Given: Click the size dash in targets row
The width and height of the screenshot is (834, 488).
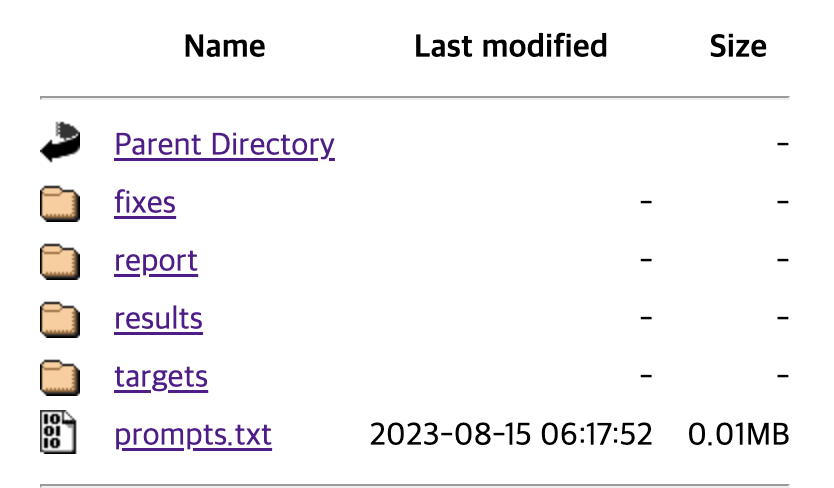Looking at the screenshot, I should click(x=782, y=376).
